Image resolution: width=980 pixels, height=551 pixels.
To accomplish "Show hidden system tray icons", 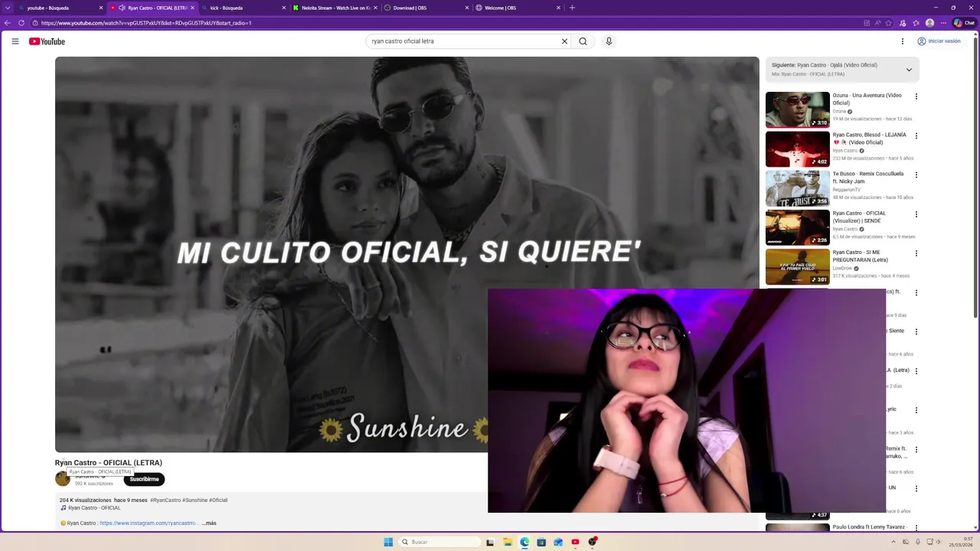I will pyautogui.click(x=894, y=542).
